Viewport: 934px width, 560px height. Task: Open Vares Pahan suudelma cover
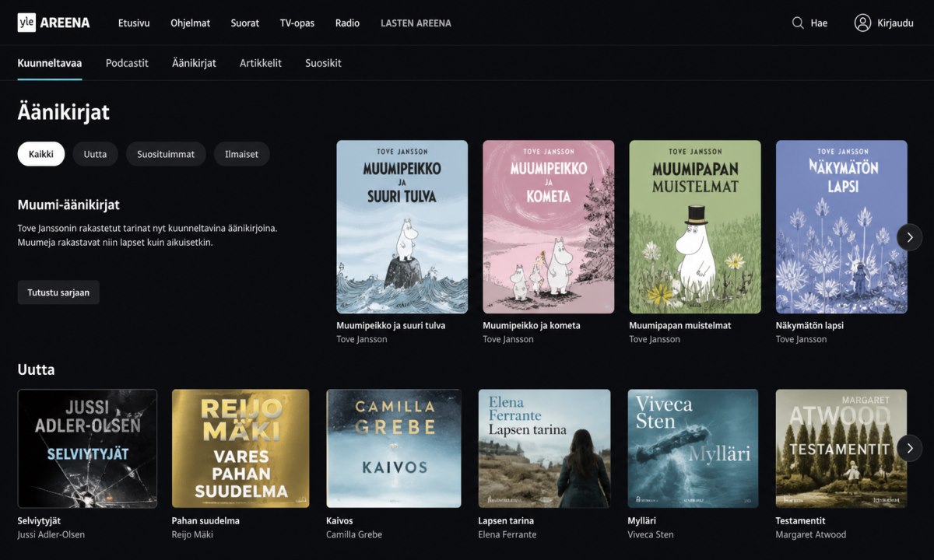[241, 448]
